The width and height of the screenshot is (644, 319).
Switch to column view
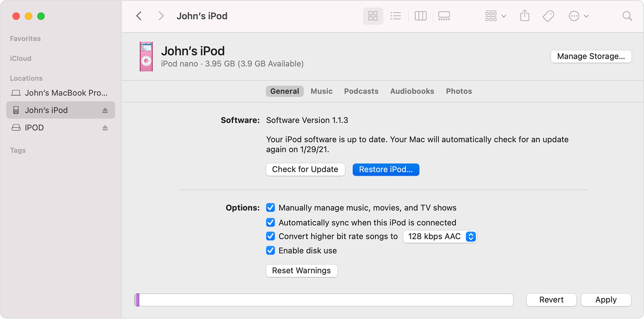coord(420,16)
